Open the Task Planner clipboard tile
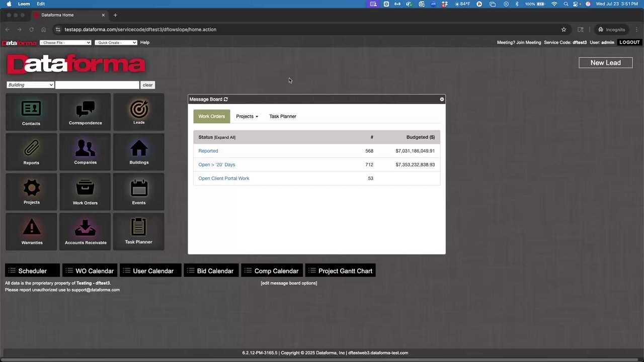This screenshot has width=644, height=362. click(139, 231)
